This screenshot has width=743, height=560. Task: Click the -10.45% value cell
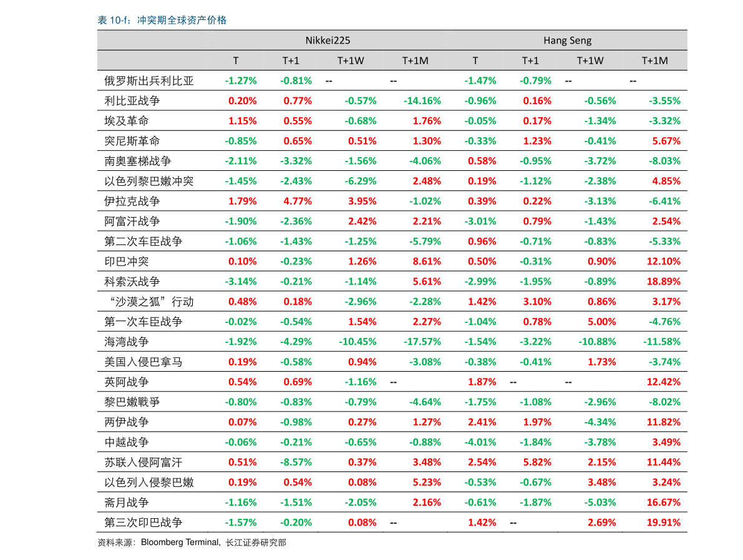pos(357,342)
